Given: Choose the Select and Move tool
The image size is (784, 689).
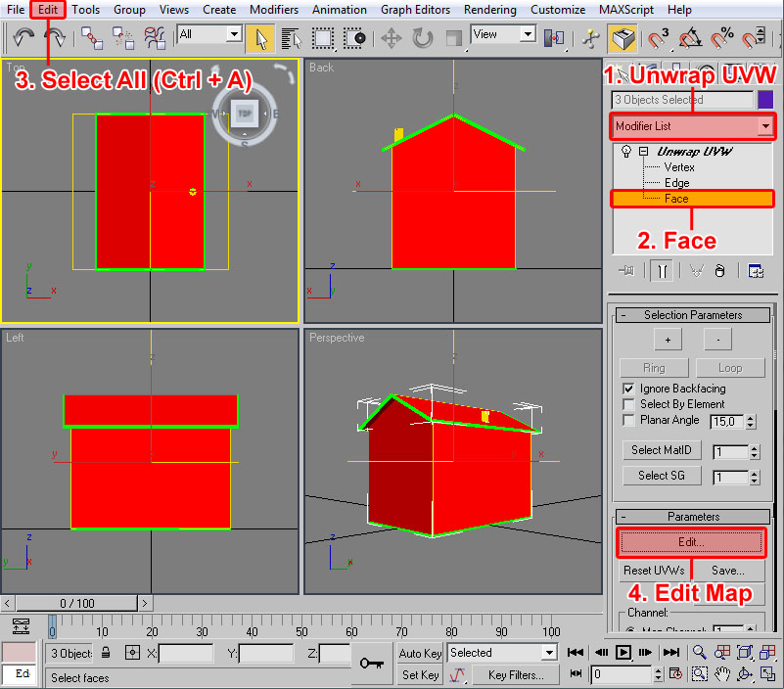Looking at the screenshot, I should click(392, 38).
